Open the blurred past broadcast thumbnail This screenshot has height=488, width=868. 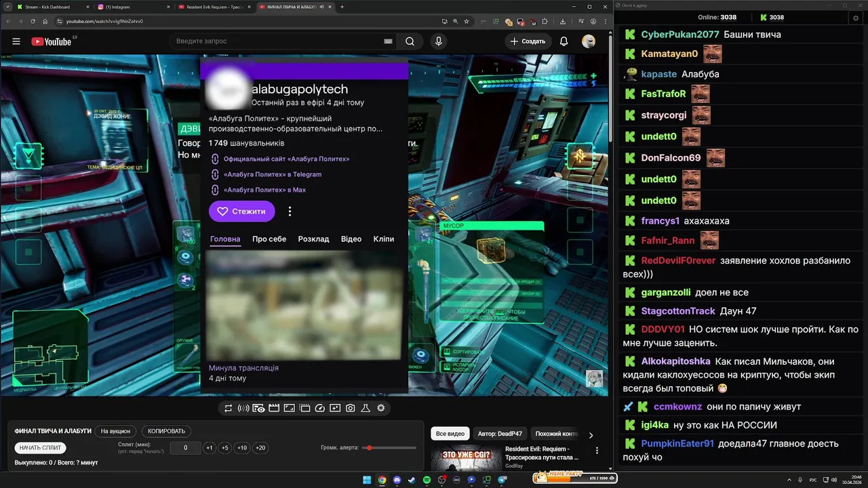pos(304,305)
